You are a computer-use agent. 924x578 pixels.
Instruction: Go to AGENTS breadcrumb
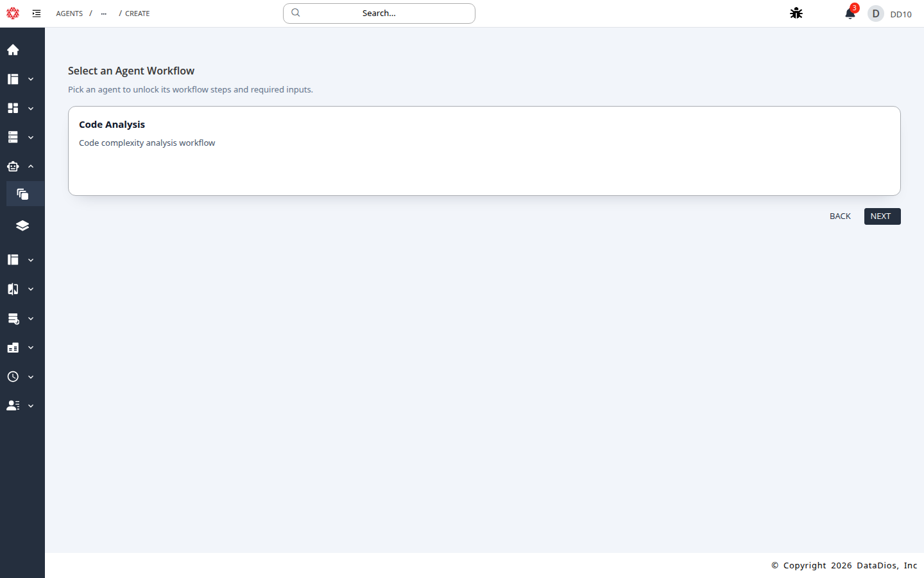click(69, 13)
